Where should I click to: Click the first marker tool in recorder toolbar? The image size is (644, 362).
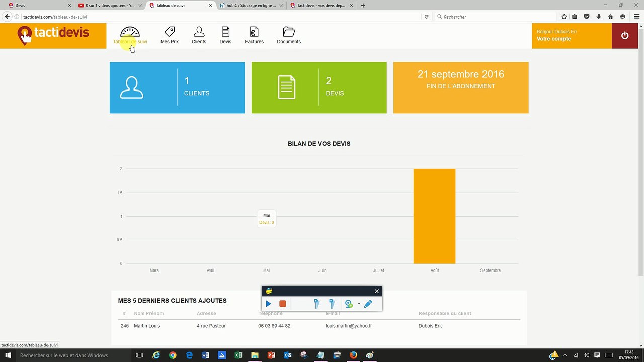[x=317, y=304]
